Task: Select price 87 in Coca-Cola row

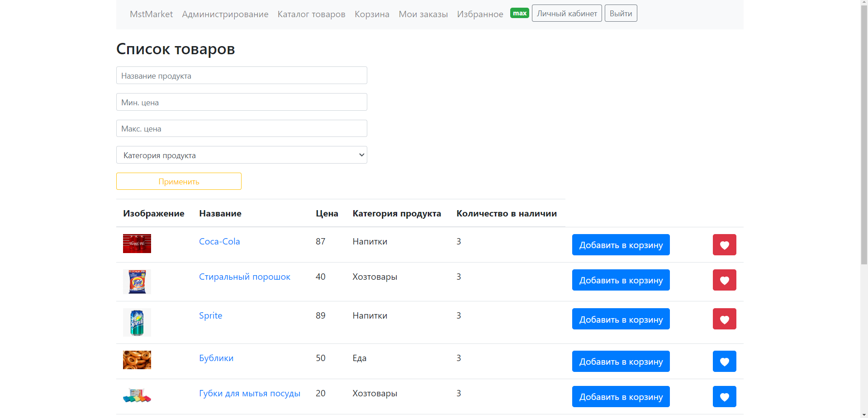Action: tap(320, 241)
